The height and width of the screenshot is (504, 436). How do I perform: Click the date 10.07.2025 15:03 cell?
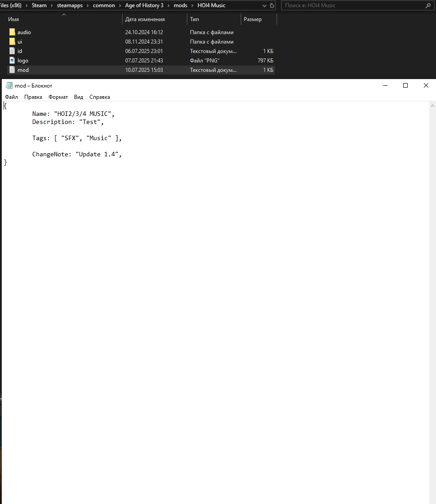[x=144, y=70]
